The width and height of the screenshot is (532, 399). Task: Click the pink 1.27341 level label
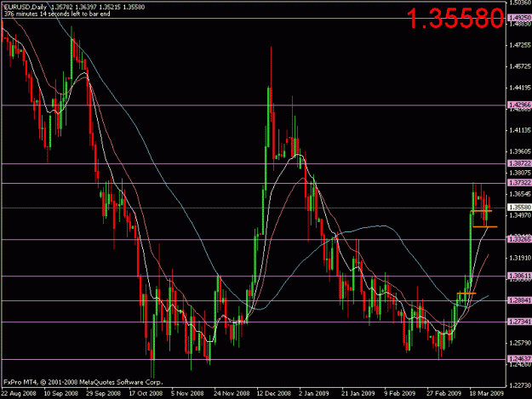[x=519, y=322]
